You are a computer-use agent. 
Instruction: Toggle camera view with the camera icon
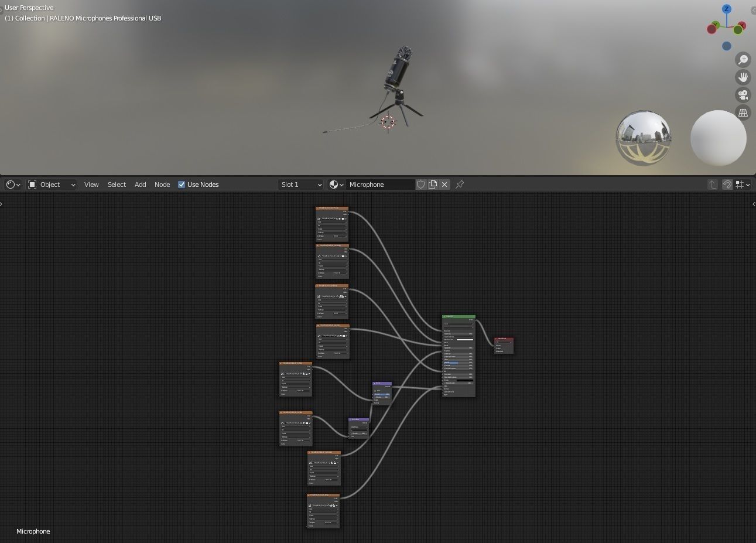click(743, 94)
